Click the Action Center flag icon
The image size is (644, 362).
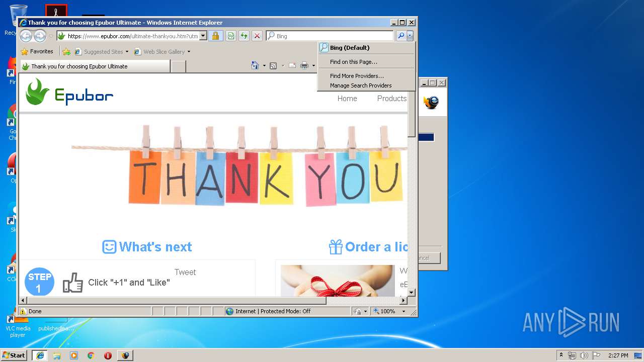click(x=596, y=355)
